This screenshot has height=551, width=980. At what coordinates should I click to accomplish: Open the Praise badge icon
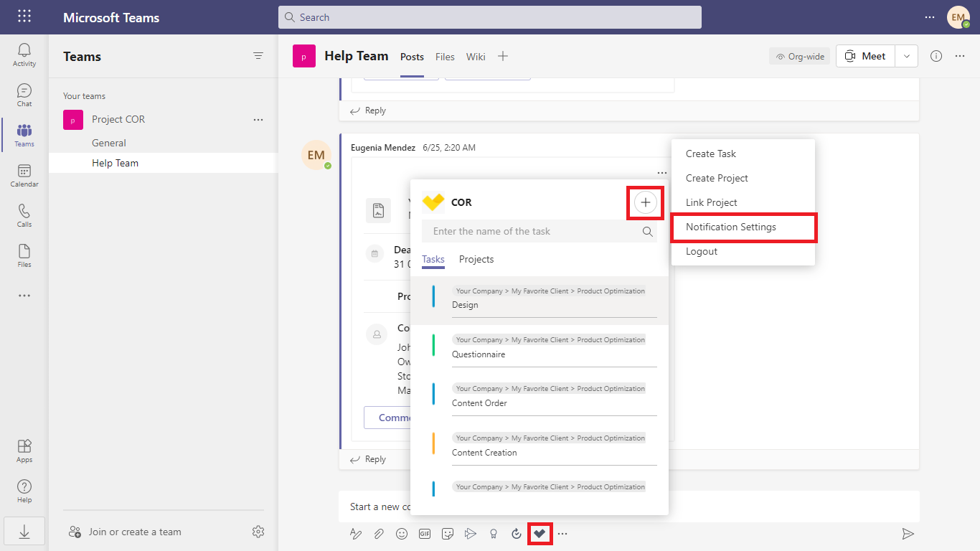(x=494, y=533)
